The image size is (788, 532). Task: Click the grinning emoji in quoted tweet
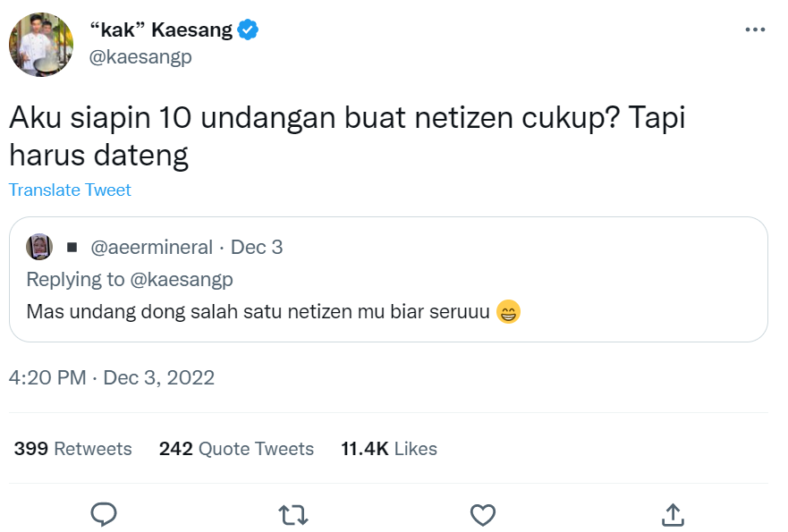(x=507, y=312)
